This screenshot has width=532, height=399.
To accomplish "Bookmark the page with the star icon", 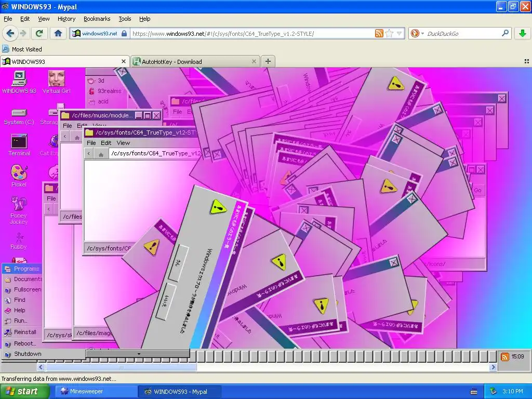I will tap(389, 33).
